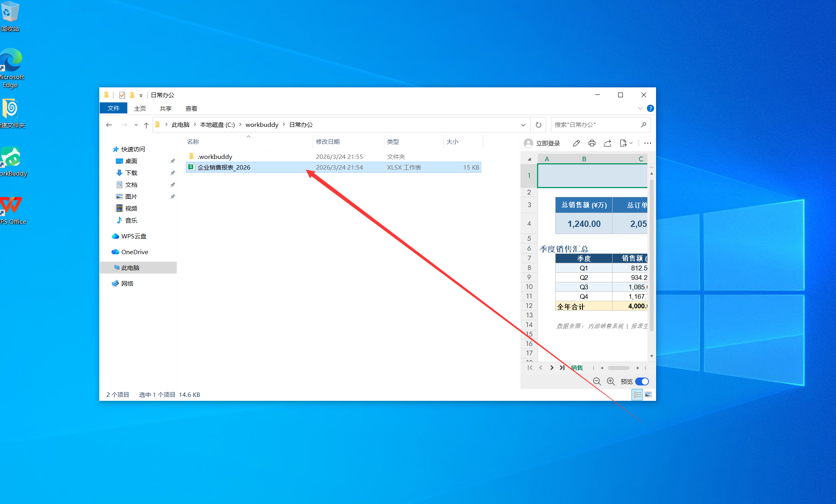Zoom out the preview with the minus magnifier
This screenshot has height=504, width=836.
coord(597,381)
